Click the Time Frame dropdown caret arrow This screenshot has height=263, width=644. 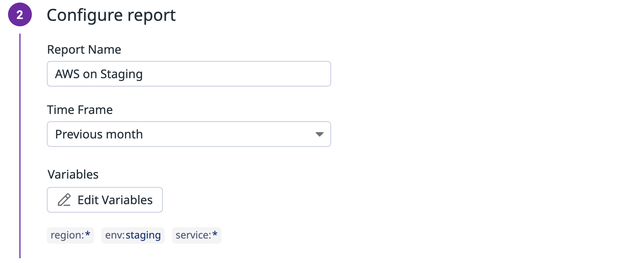pyautogui.click(x=319, y=134)
